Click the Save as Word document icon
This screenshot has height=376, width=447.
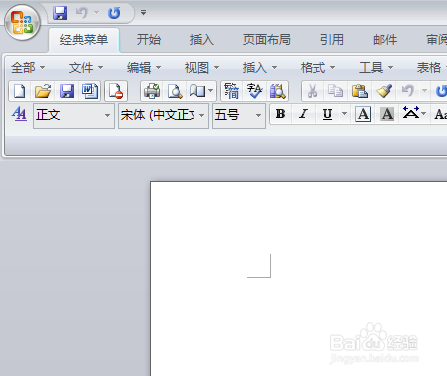tap(90, 91)
